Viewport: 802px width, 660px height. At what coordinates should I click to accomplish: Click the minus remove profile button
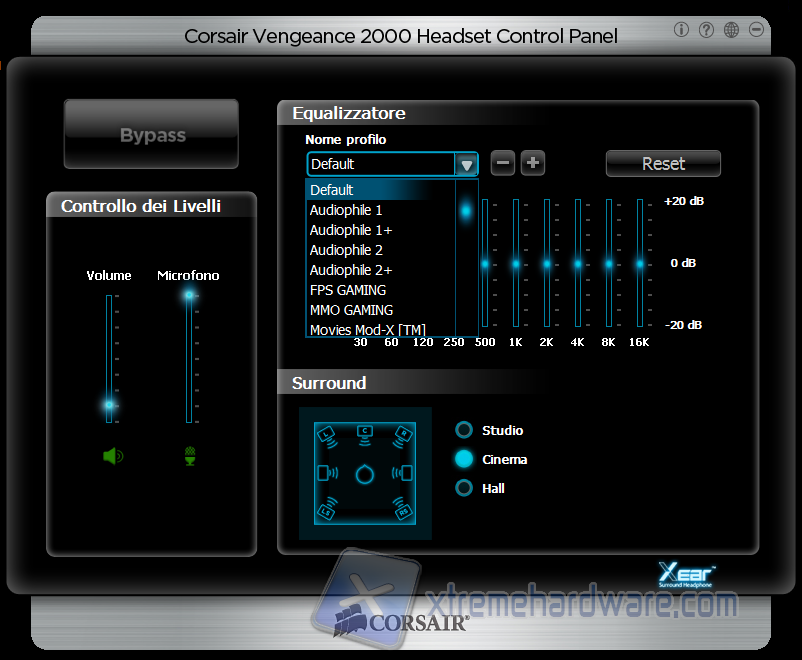tap(503, 163)
